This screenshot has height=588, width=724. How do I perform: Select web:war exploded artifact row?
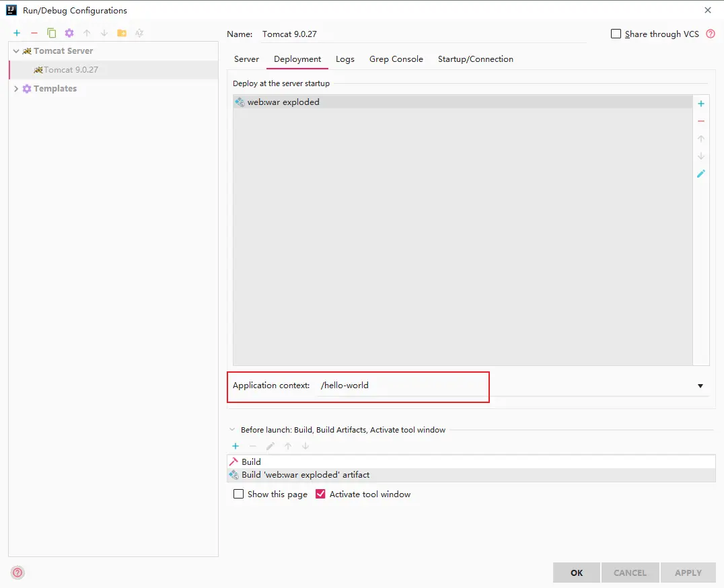point(463,102)
